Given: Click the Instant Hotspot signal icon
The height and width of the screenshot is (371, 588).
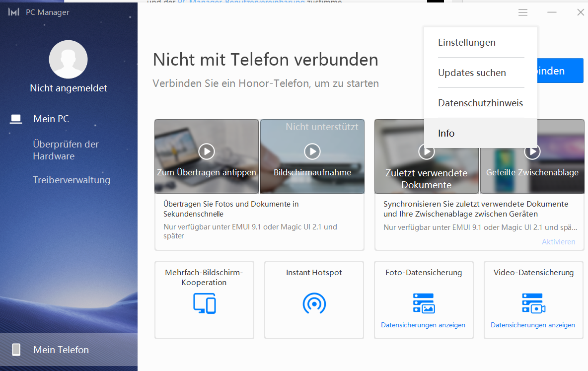Looking at the screenshot, I should pyautogui.click(x=314, y=303).
